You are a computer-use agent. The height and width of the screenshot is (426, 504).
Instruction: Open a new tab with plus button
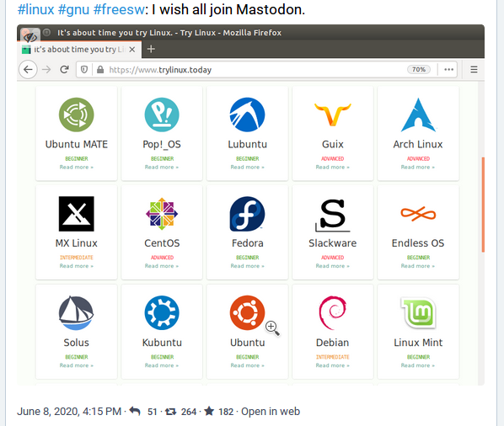pos(151,49)
